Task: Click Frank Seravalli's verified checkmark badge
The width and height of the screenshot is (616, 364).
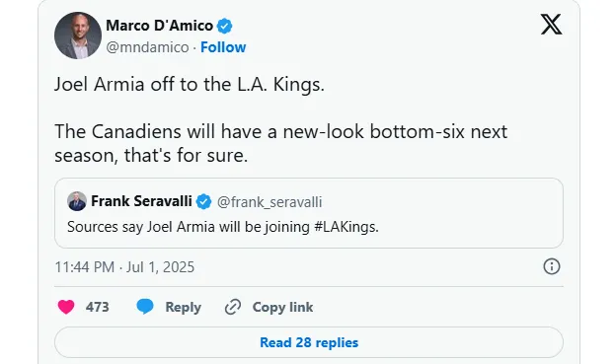Action: tap(203, 202)
